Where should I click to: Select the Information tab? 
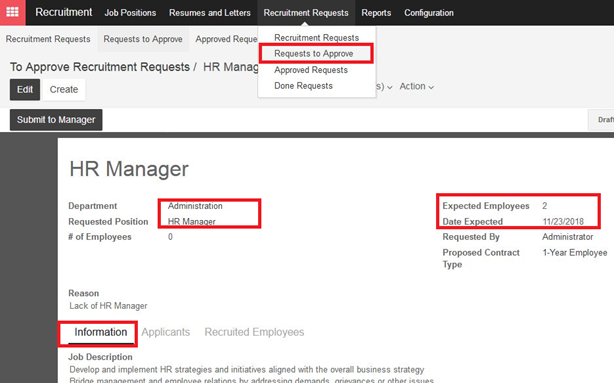pyautogui.click(x=101, y=332)
